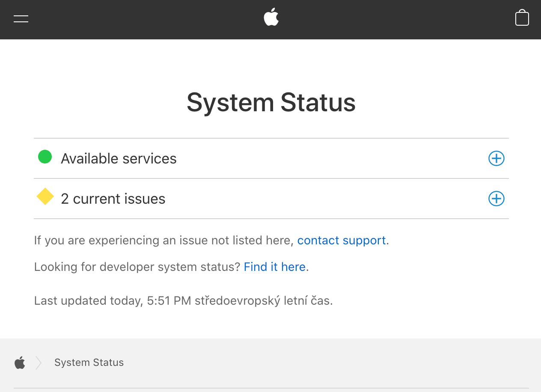Image resolution: width=541 pixels, height=392 pixels.
Task: Click the 'System Status' page heading
Action: pos(271,103)
